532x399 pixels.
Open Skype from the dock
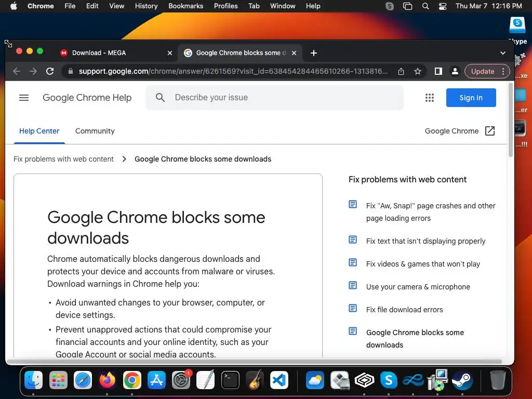pyautogui.click(x=389, y=380)
